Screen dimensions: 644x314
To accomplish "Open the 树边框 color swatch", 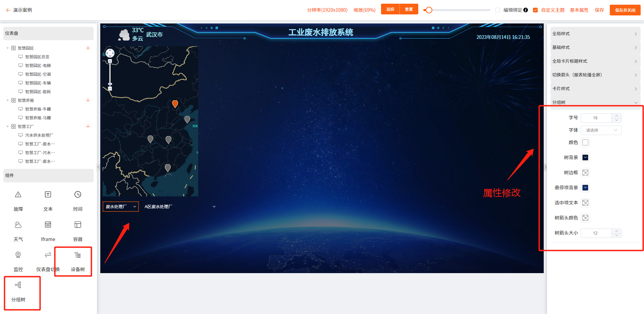I will [x=585, y=173].
